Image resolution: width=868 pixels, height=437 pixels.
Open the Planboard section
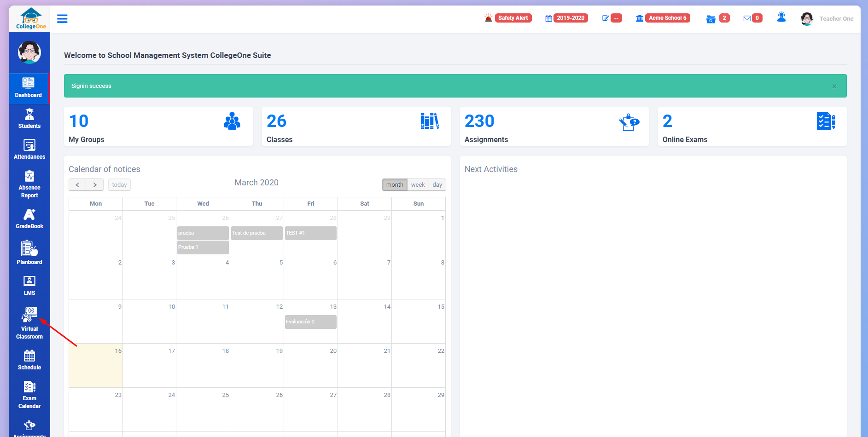tap(29, 253)
